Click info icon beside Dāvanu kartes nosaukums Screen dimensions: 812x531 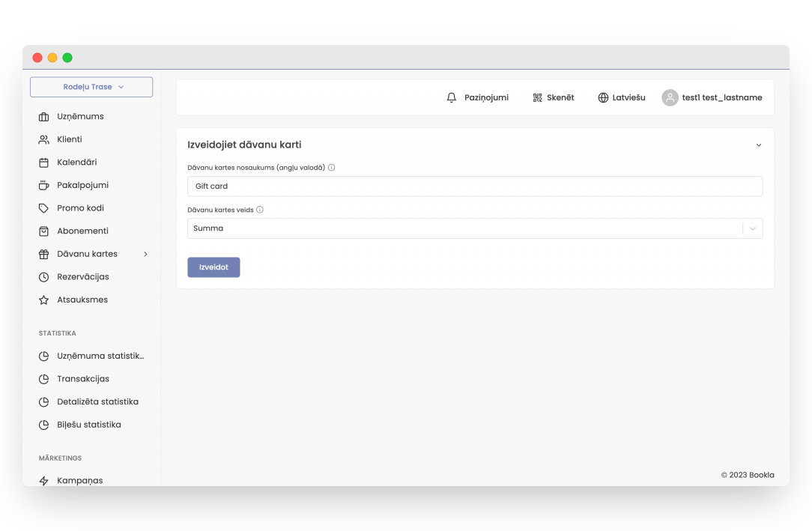pos(332,168)
